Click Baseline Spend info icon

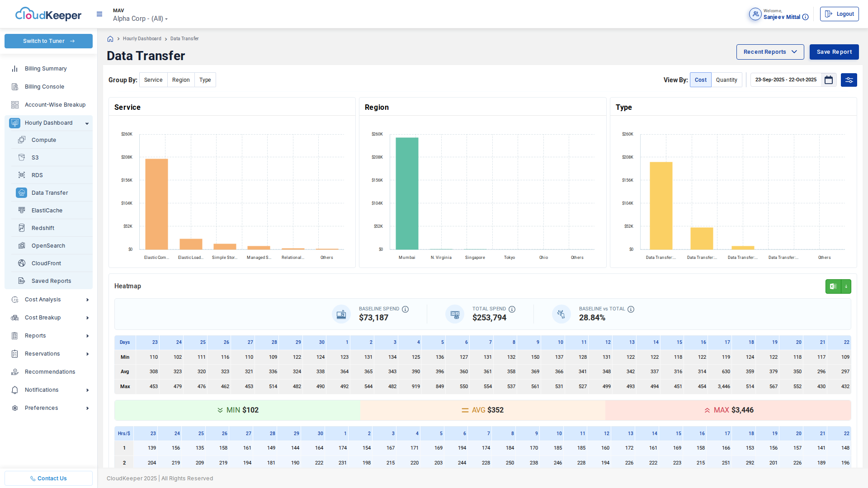[x=406, y=310]
